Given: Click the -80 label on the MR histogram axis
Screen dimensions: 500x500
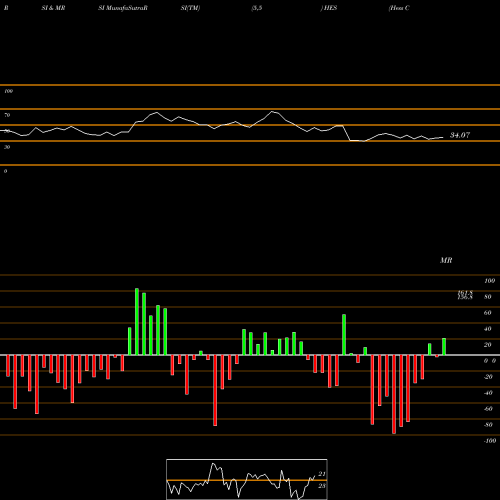Looking at the screenshot, I should click(488, 425).
